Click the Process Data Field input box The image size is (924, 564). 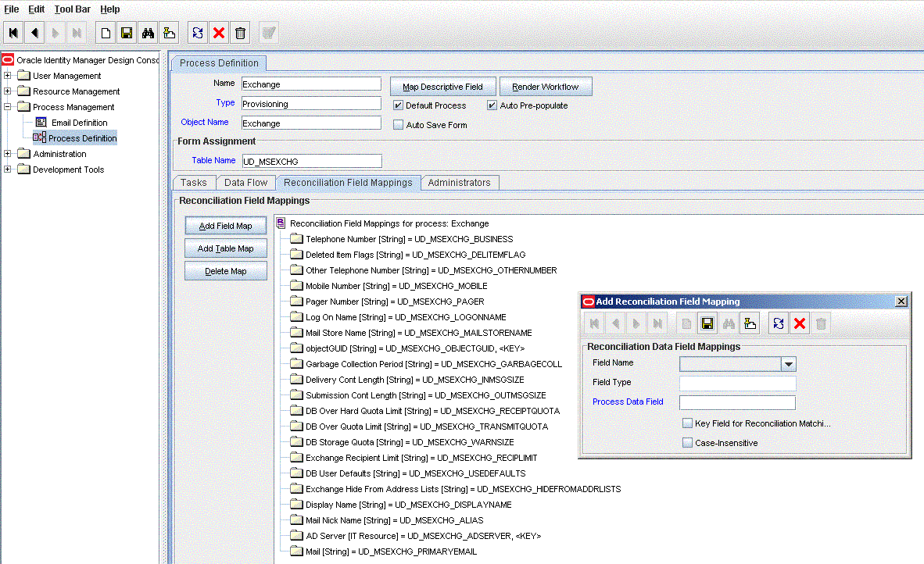click(x=737, y=402)
